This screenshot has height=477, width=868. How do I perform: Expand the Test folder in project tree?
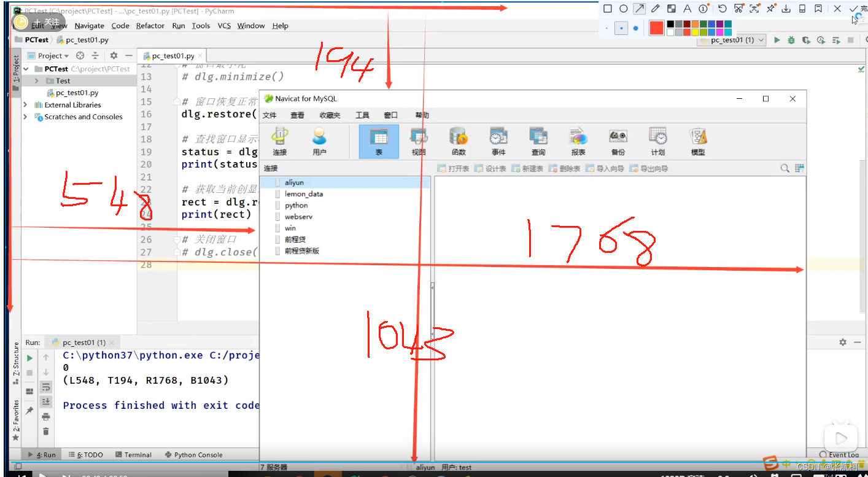[37, 81]
